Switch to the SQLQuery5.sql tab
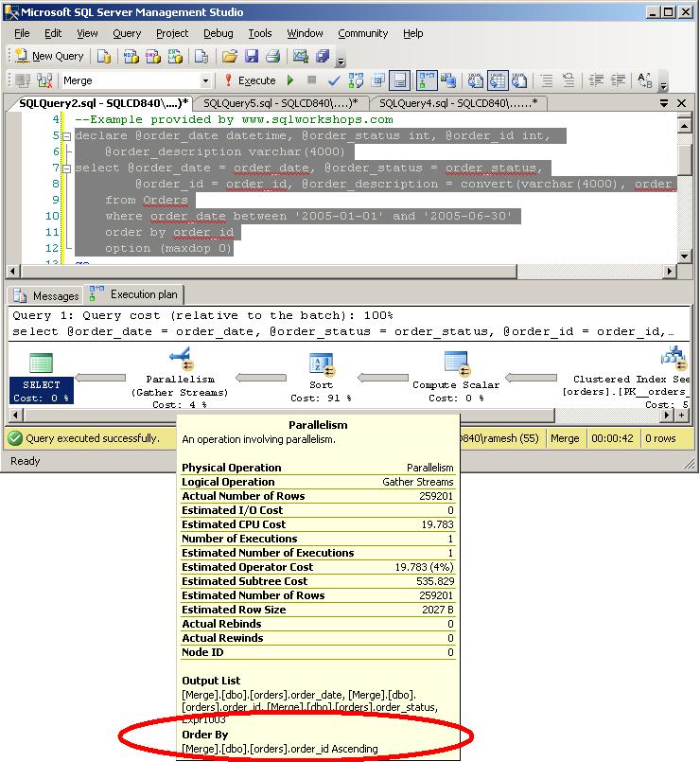 280,103
